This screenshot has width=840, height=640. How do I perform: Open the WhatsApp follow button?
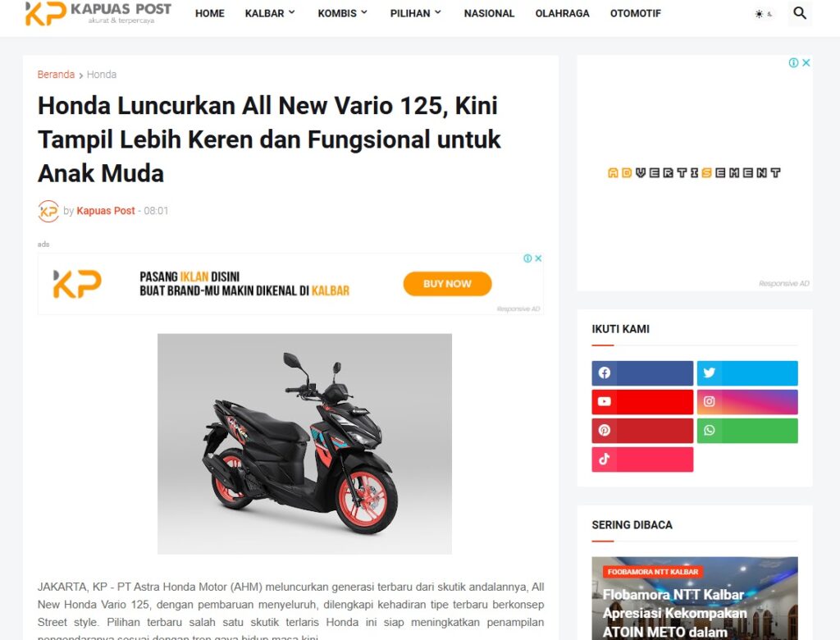point(747,431)
